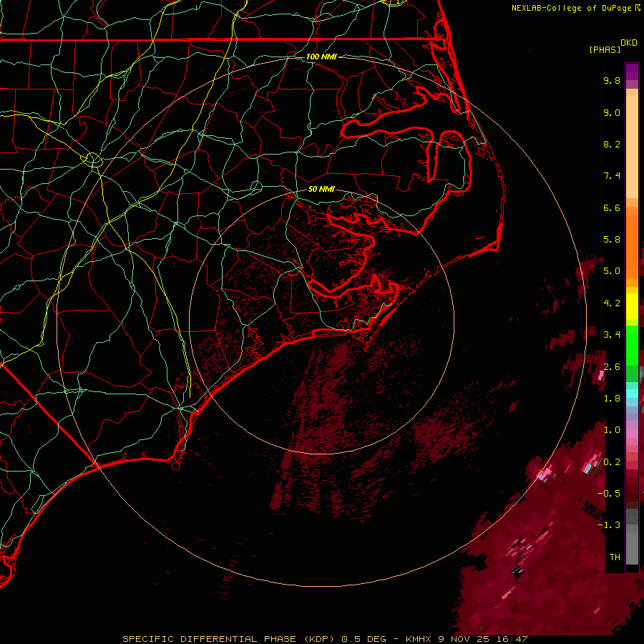644x644 pixels.
Task: Click the 8.2 value on the color scale
Action: coord(612,145)
